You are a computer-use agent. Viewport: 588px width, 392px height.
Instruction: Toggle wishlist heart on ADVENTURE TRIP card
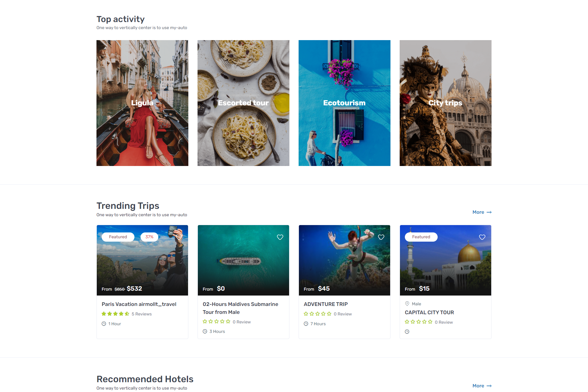[x=381, y=237]
